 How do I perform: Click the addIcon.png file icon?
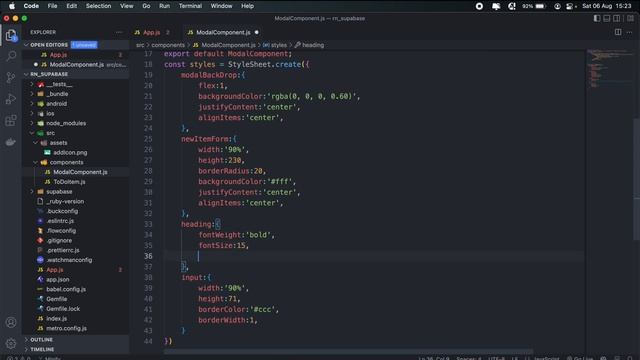coord(47,153)
